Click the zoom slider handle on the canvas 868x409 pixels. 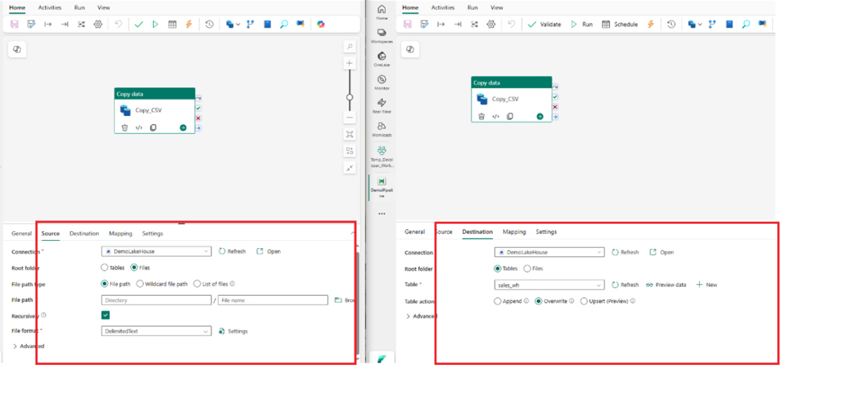coord(350,97)
